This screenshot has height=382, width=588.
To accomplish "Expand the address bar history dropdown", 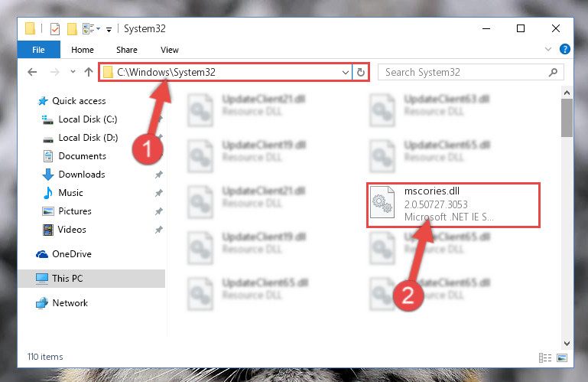I will click(x=346, y=72).
